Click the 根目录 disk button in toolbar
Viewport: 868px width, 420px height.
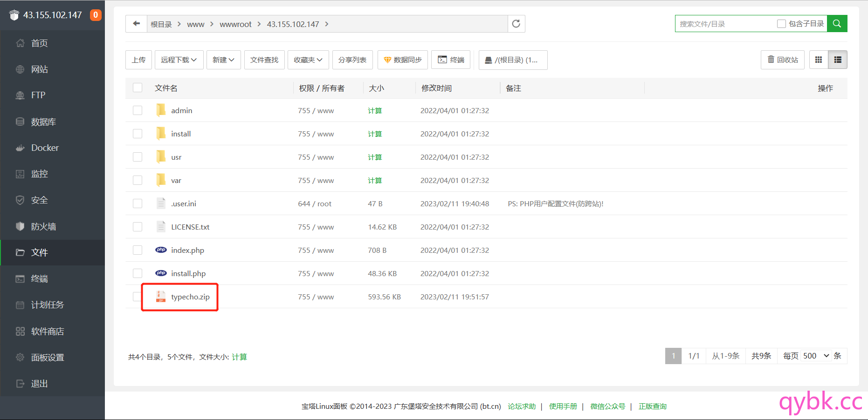(513, 60)
